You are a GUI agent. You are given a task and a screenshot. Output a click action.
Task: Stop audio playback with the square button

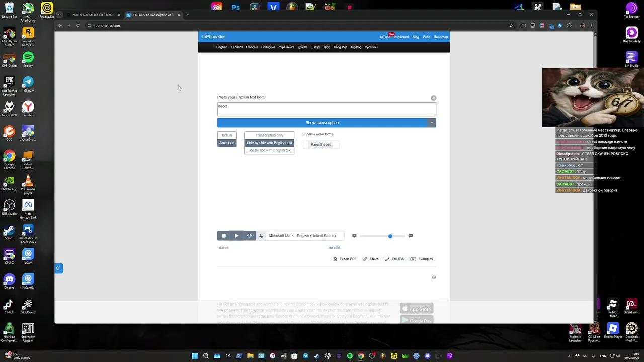[x=224, y=236]
